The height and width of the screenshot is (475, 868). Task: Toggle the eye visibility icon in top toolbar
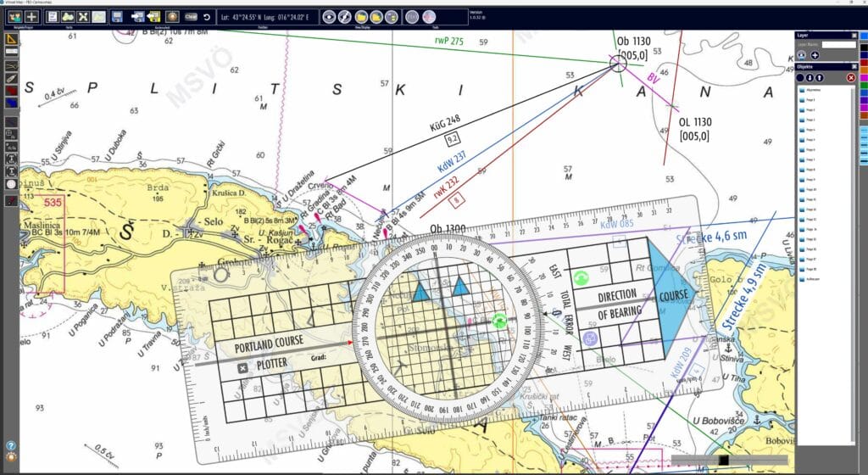tap(329, 17)
